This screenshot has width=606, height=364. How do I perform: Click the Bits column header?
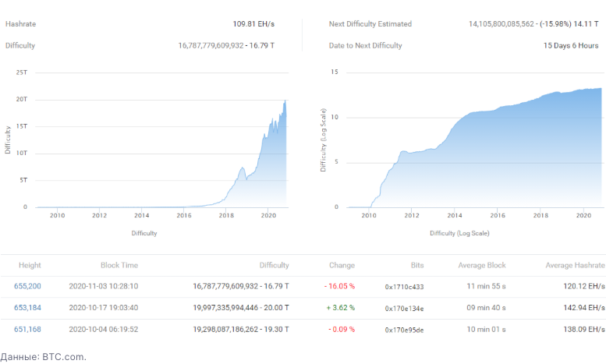coord(417,265)
